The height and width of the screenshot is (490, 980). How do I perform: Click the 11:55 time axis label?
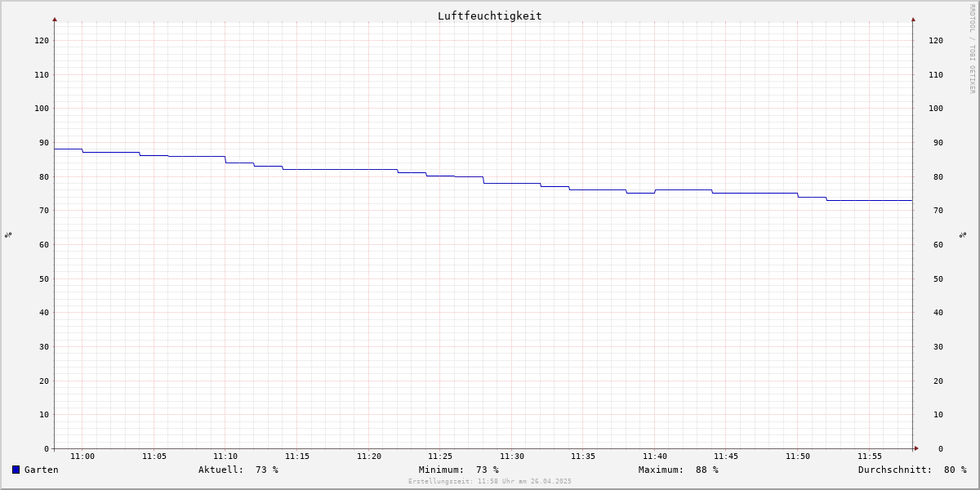click(x=870, y=457)
